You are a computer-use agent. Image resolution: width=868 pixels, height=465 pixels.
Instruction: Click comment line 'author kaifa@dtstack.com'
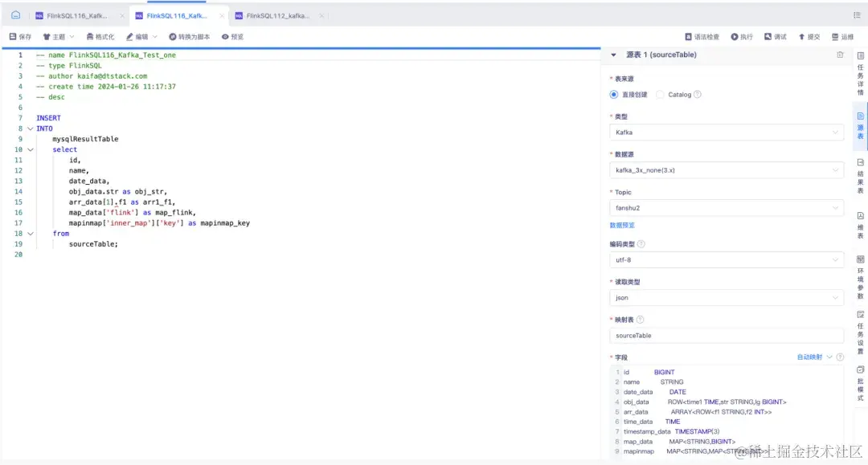point(92,75)
